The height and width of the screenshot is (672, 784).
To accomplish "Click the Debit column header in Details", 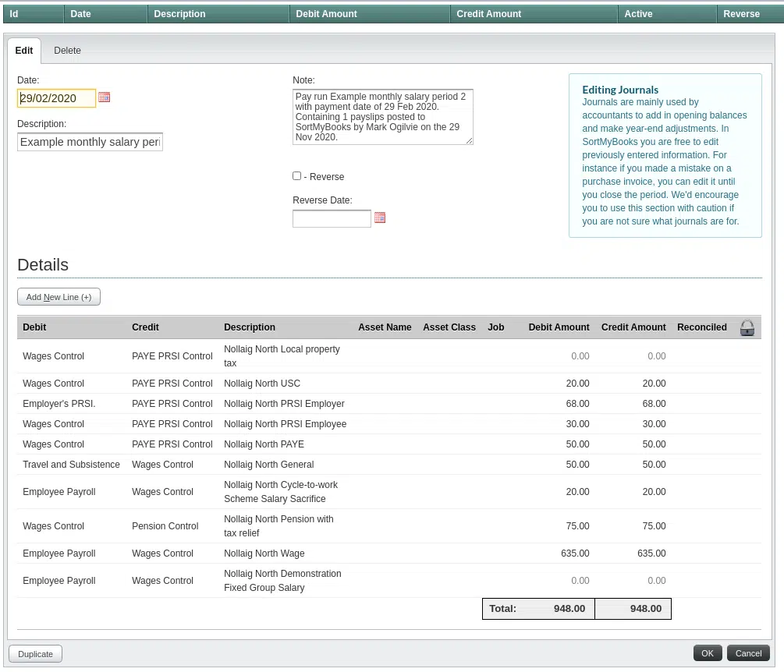I will [34, 327].
